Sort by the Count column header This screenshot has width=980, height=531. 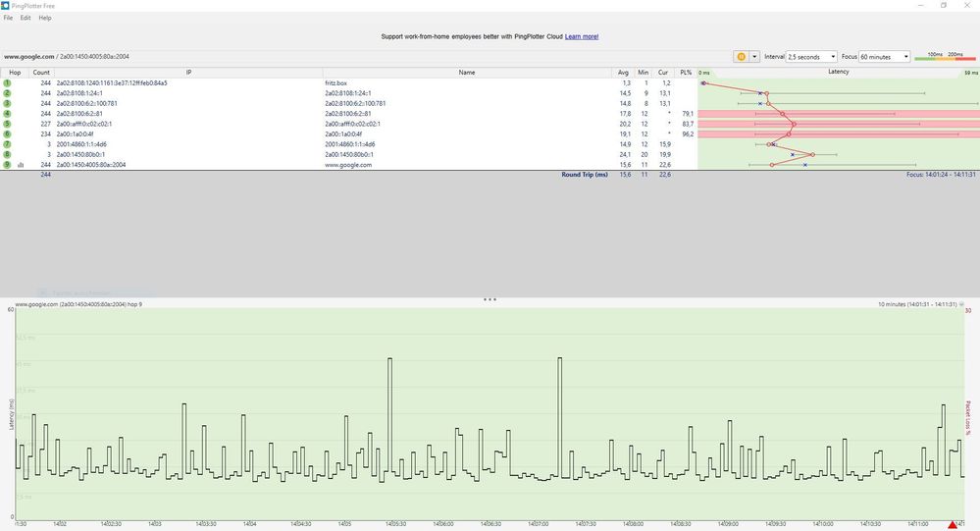pos(41,73)
